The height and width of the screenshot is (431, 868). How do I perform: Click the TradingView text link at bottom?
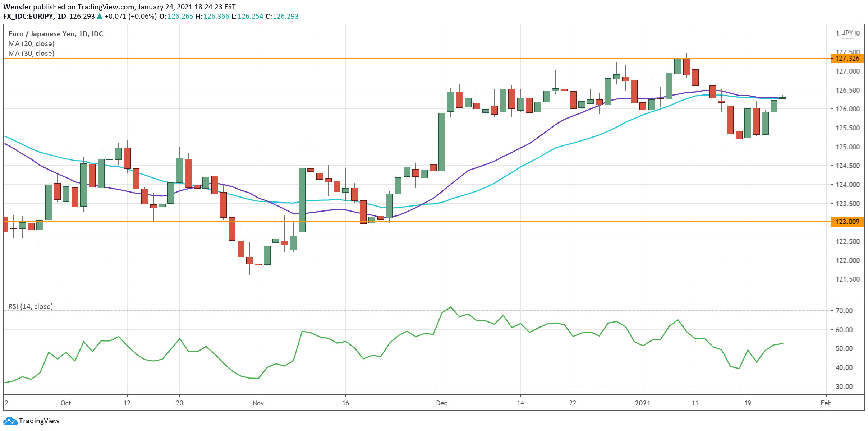(39, 421)
